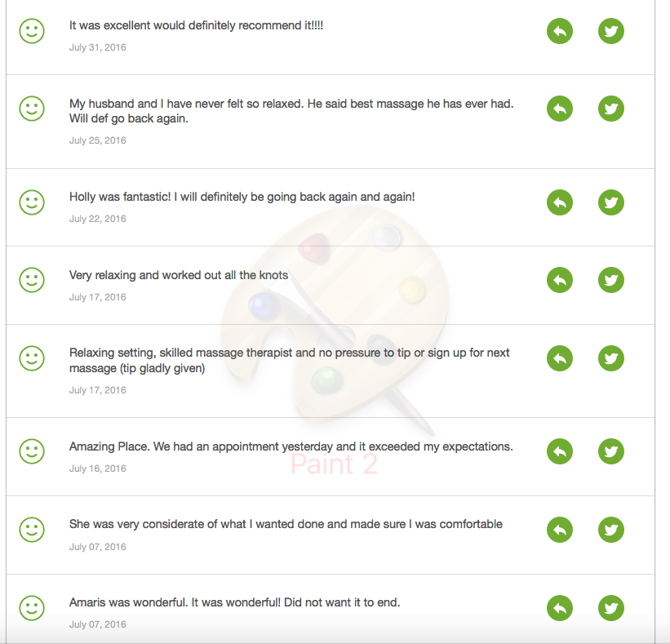The width and height of the screenshot is (670, 644).
Task: Click the reply arrow beside the Holly review
Action: 559,202
